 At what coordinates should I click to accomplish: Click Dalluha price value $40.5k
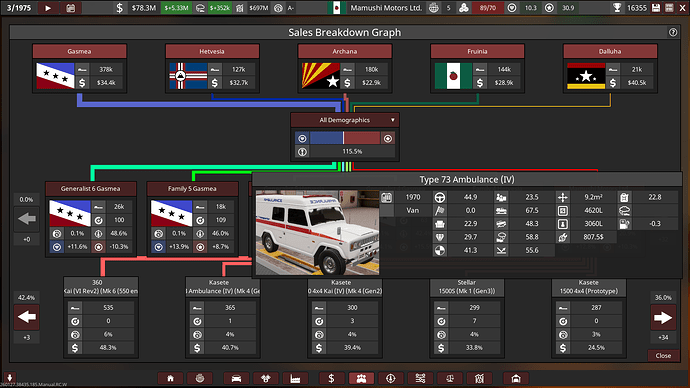click(x=637, y=83)
